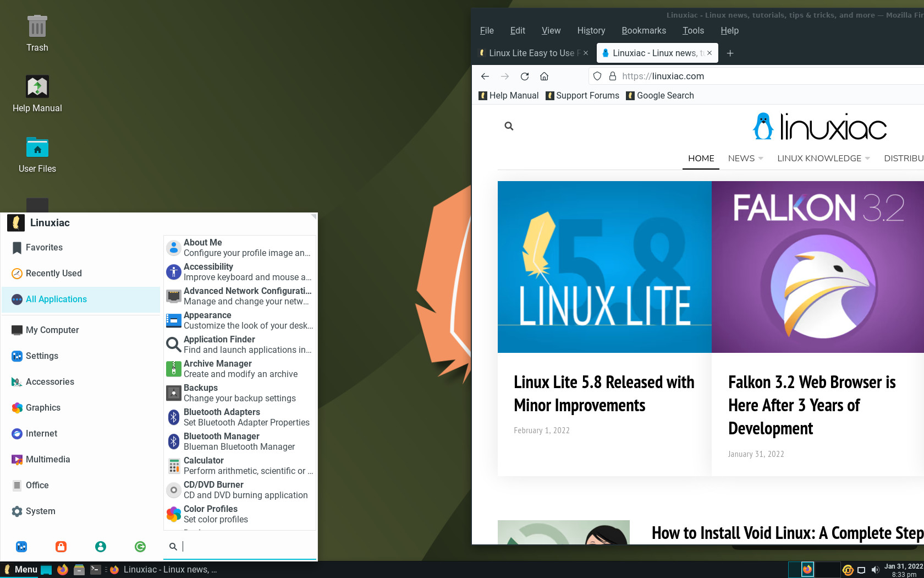Click the Support Forums bookmark

coord(582,95)
